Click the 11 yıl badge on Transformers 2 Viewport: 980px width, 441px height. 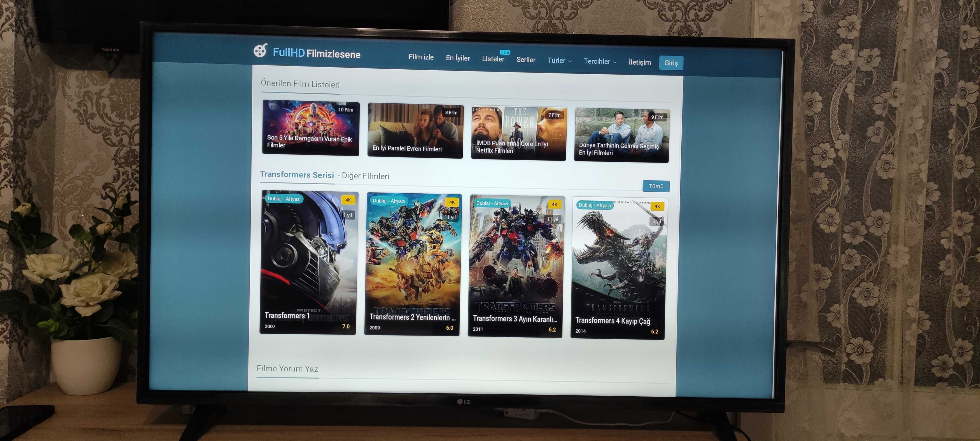point(450,217)
